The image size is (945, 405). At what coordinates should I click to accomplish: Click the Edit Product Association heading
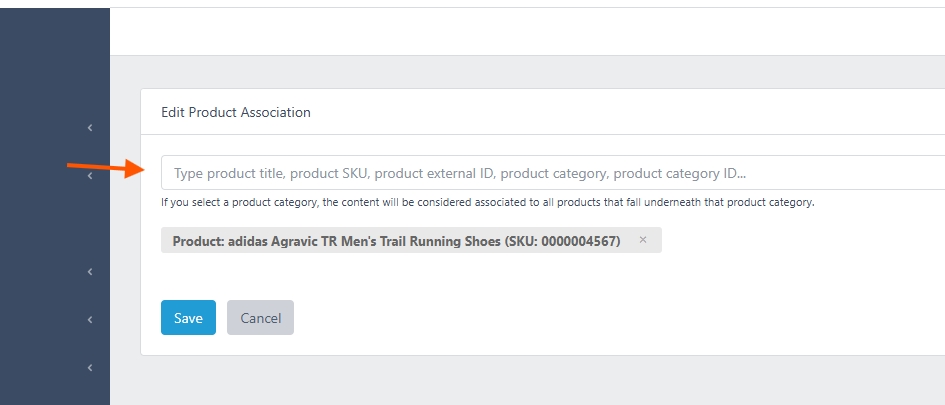[236, 112]
